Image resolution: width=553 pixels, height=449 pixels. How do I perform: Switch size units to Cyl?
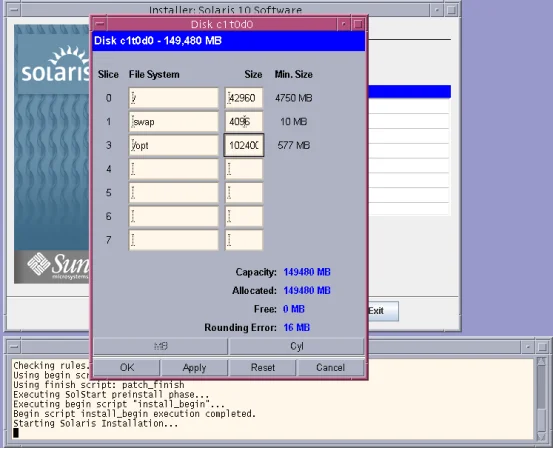297,346
